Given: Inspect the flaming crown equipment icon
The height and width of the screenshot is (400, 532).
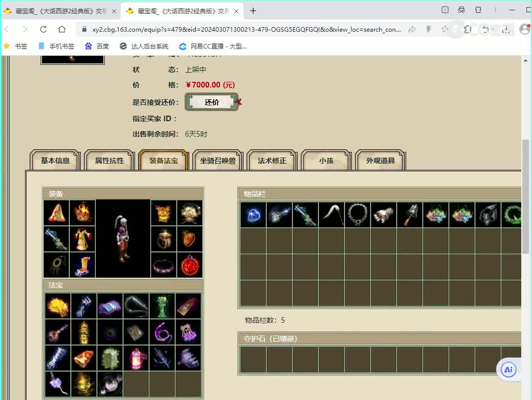Looking at the screenshot, I should click(x=82, y=213).
